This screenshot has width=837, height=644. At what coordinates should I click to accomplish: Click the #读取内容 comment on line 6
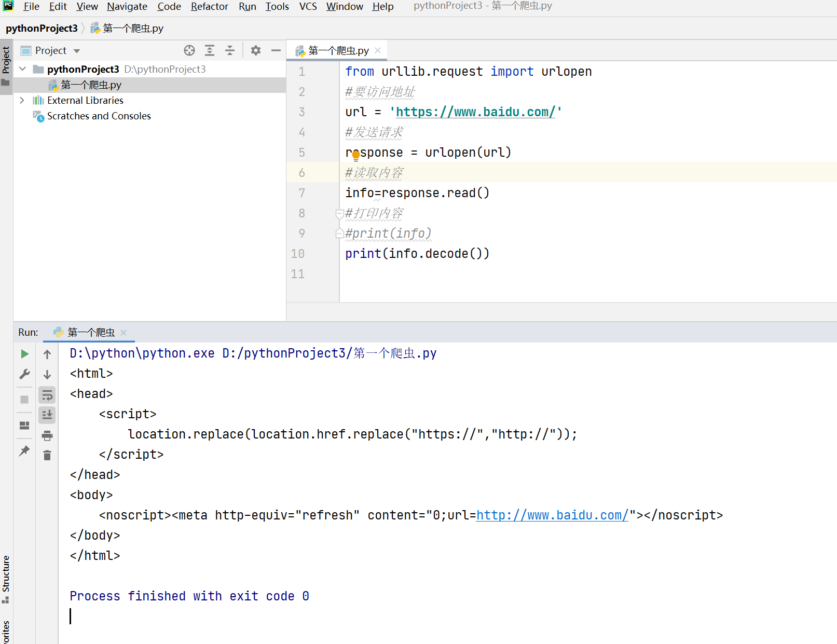pos(374,173)
